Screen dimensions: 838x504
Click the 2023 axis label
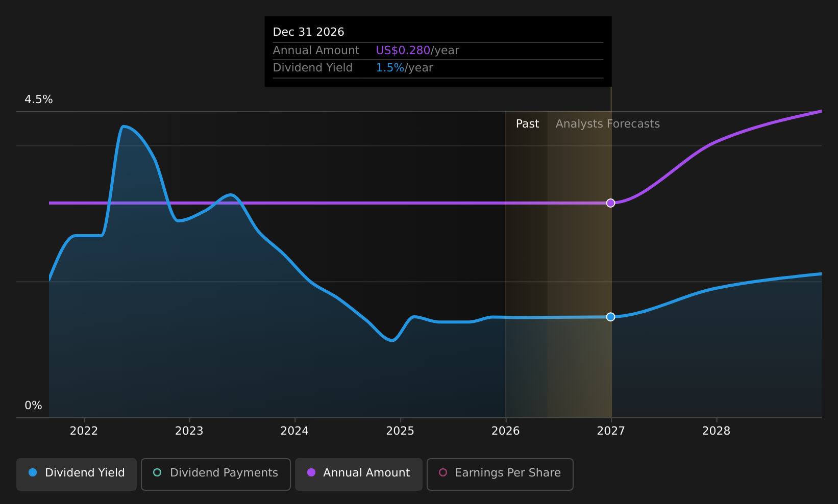click(189, 431)
